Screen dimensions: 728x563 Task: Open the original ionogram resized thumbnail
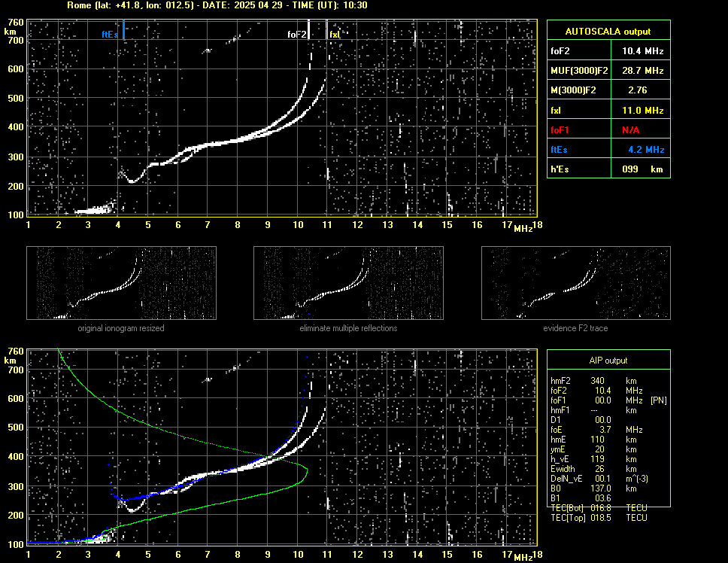tap(121, 283)
